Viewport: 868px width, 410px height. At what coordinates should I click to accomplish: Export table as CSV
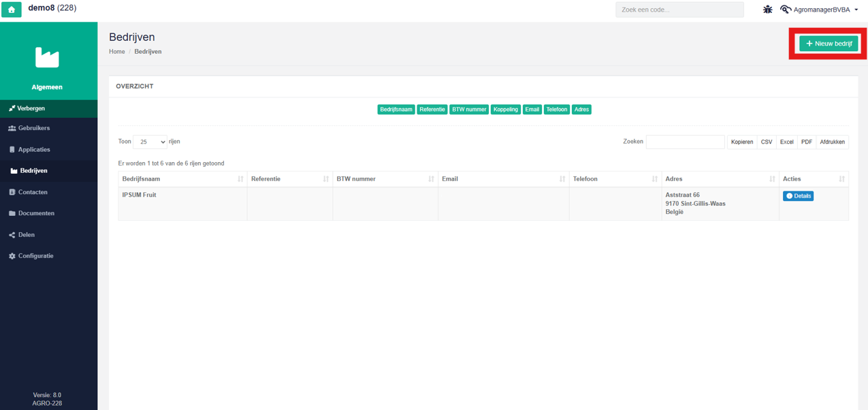click(767, 142)
